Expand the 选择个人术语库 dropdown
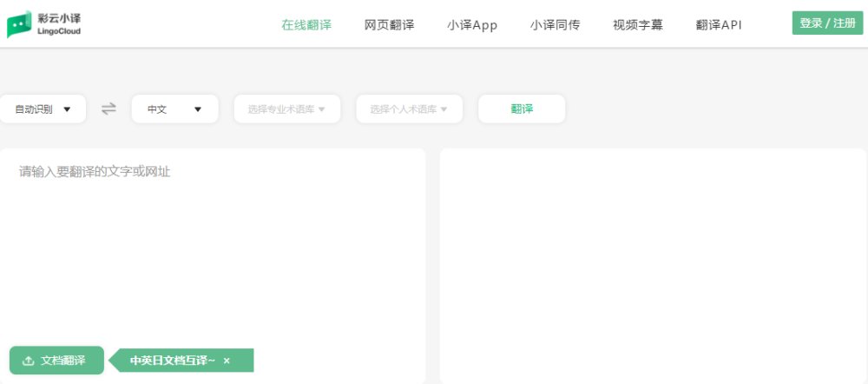The height and width of the screenshot is (384, 868). pos(409,109)
